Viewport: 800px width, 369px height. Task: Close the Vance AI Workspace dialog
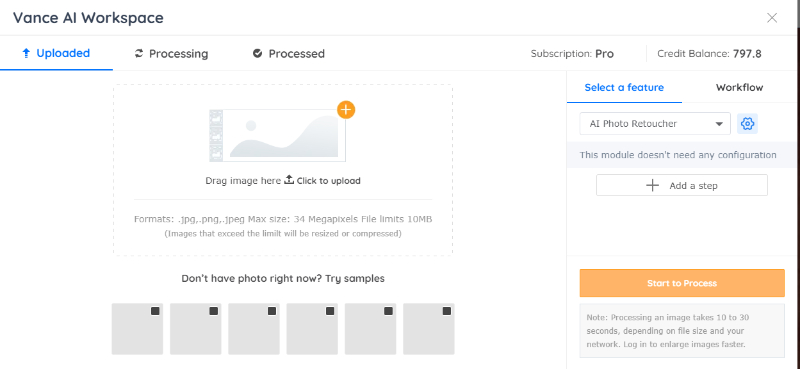click(772, 18)
